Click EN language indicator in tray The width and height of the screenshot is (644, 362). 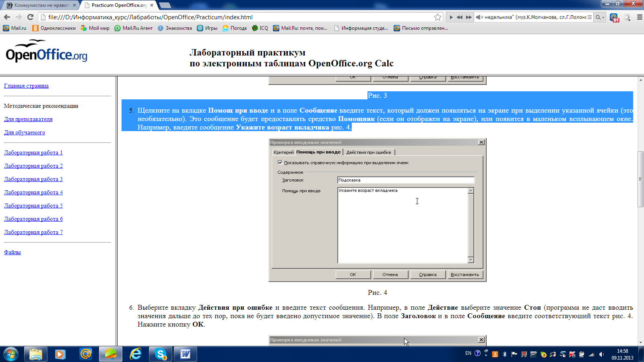(468, 353)
